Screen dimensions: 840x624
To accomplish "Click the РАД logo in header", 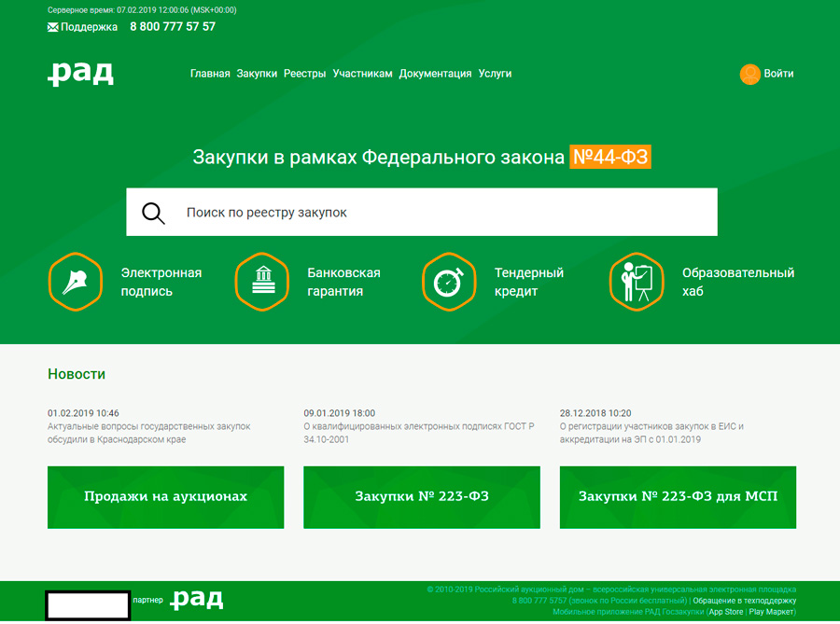I will point(81,74).
